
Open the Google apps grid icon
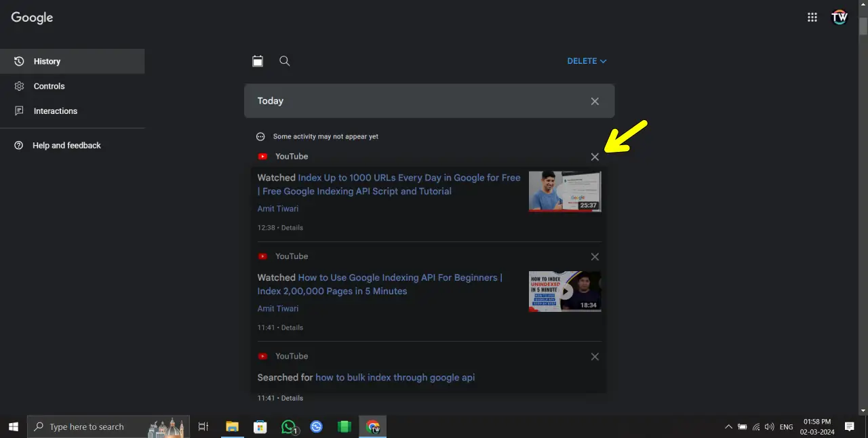pyautogui.click(x=812, y=17)
